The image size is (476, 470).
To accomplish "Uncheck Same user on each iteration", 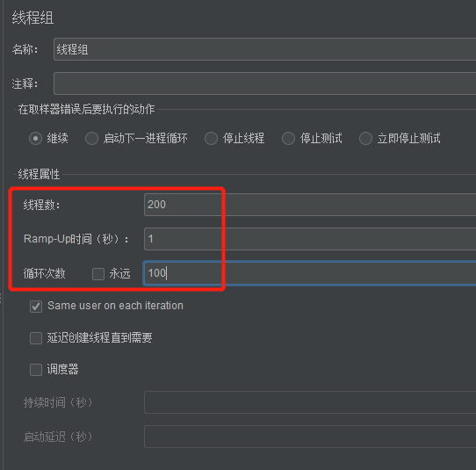I will (x=36, y=307).
